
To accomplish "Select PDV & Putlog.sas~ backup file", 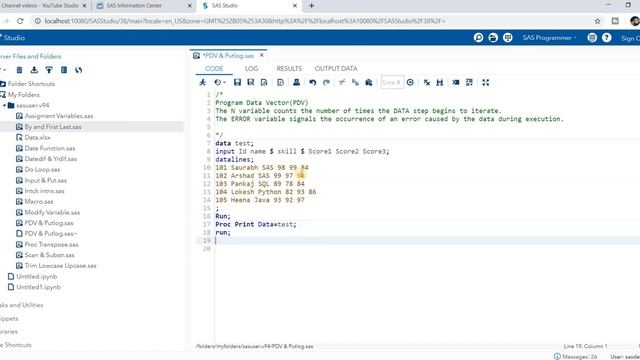I will point(51,234).
